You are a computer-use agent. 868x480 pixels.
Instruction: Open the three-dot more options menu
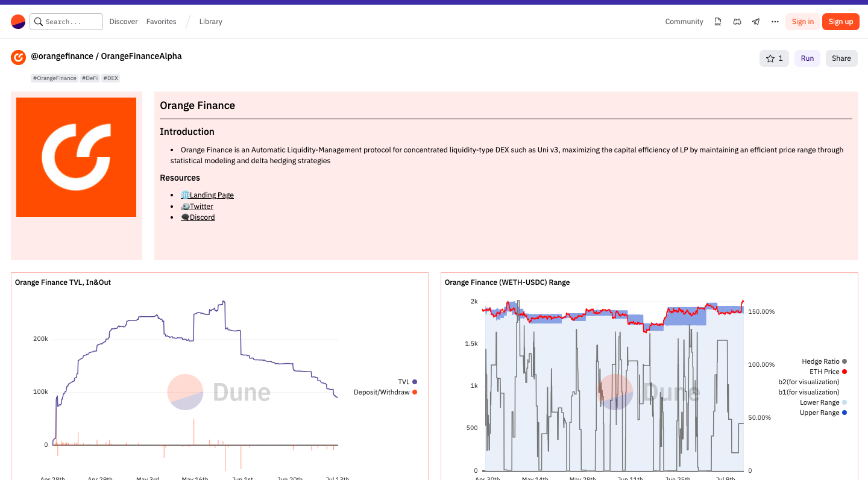click(775, 22)
